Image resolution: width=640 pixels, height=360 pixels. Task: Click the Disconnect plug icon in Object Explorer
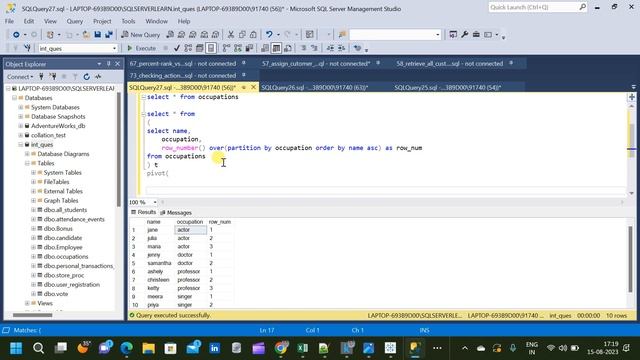pos(53,76)
